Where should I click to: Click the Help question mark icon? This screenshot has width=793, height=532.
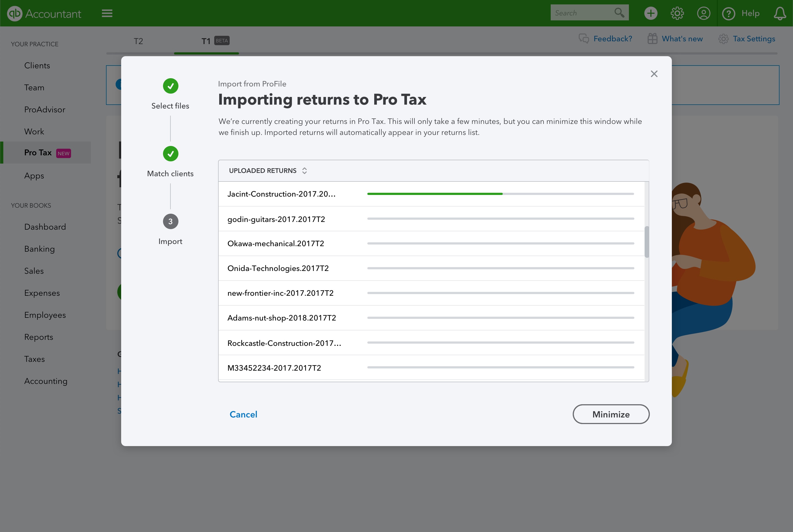click(x=728, y=13)
